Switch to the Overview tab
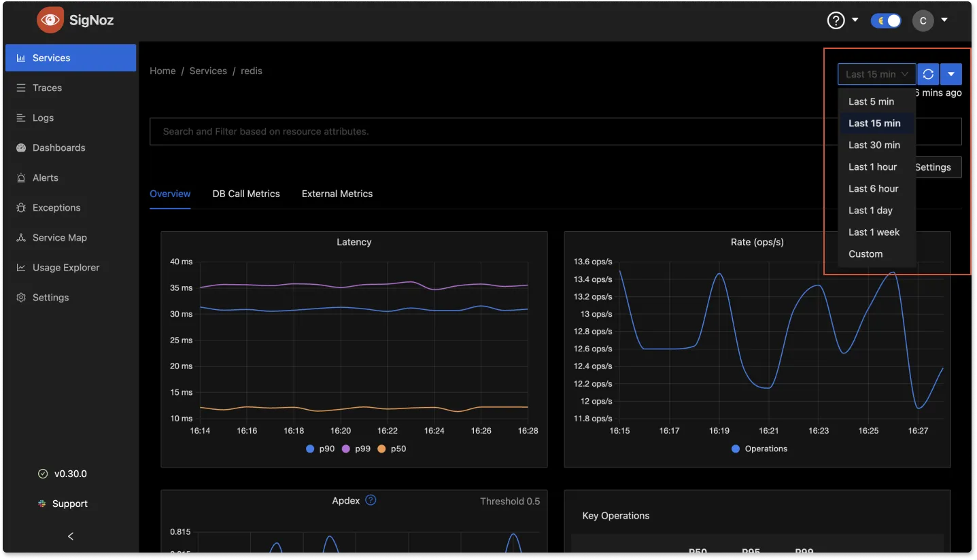The height and width of the screenshot is (560, 977). [x=170, y=194]
